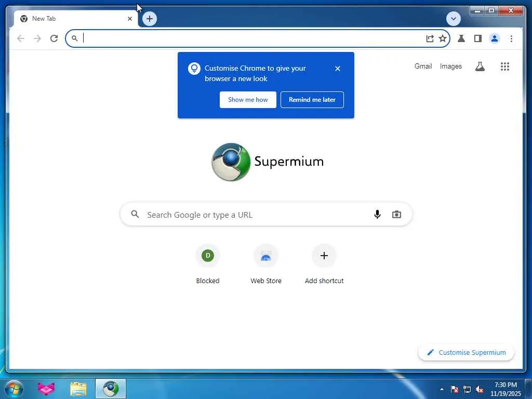Screen dimensions: 532x399
Task: Open the muted volume tray icon
Action: click(x=480, y=389)
